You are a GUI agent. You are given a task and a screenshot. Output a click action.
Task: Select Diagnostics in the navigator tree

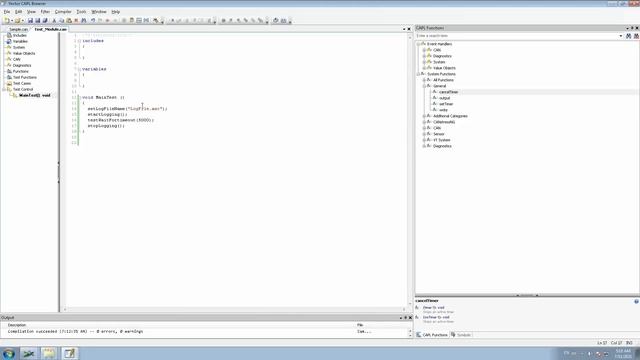pyautogui.click(x=22, y=65)
